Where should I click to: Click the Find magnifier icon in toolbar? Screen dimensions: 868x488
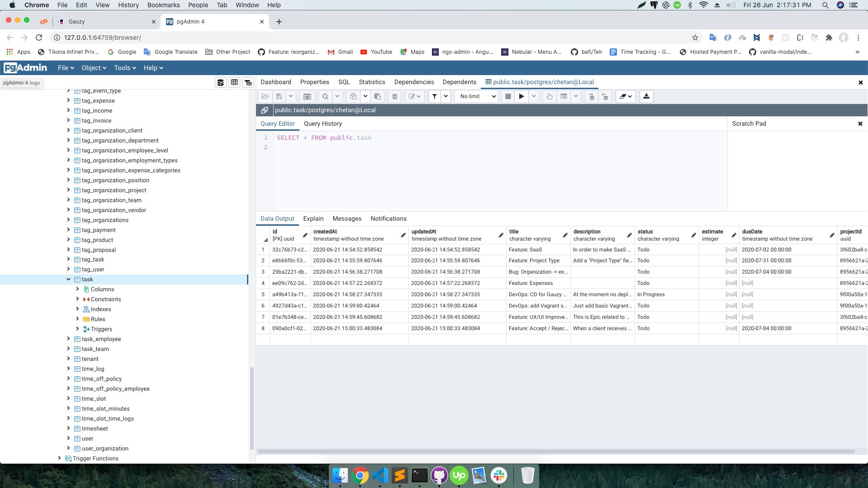click(325, 96)
